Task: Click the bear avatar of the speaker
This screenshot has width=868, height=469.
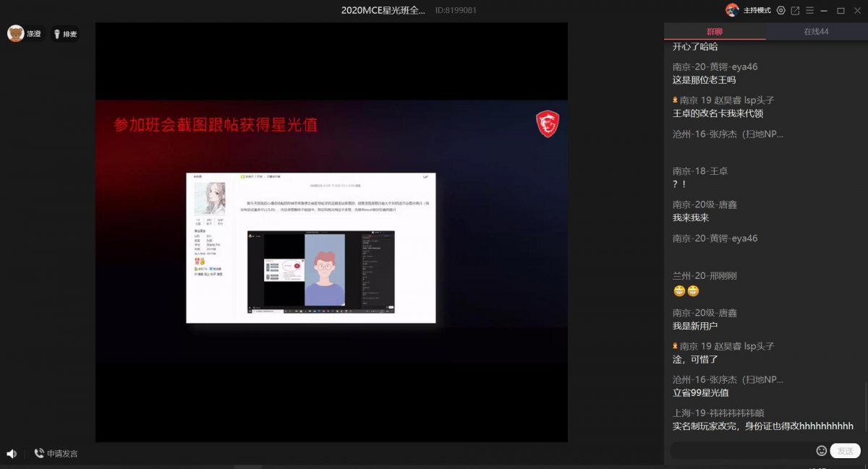Action: (x=16, y=33)
